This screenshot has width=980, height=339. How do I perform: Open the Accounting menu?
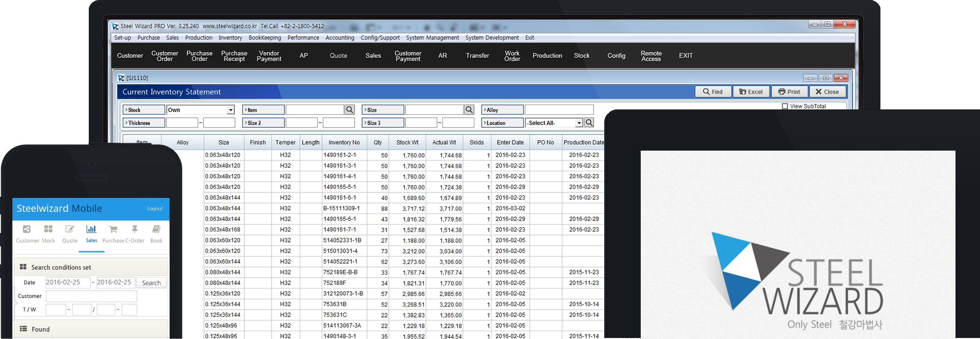pyautogui.click(x=340, y=38)
